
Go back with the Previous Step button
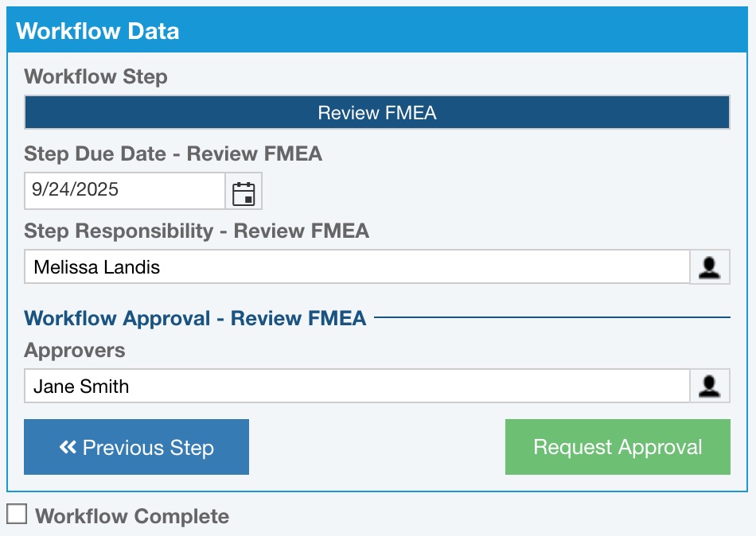pyautogui.click(x=136, y=447)
